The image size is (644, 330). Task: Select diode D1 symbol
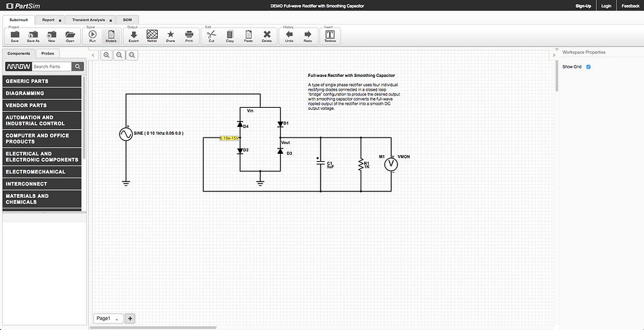coord(281,124)
